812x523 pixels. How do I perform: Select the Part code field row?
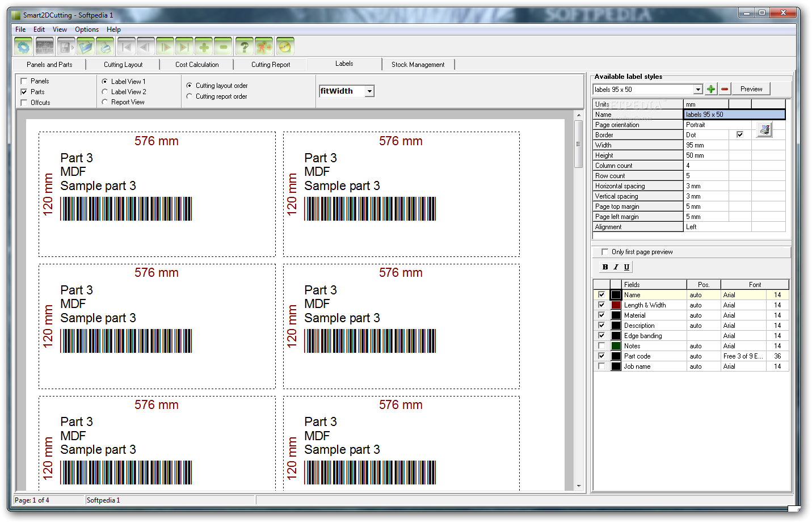pyautogui.click(x=691, y=356)
